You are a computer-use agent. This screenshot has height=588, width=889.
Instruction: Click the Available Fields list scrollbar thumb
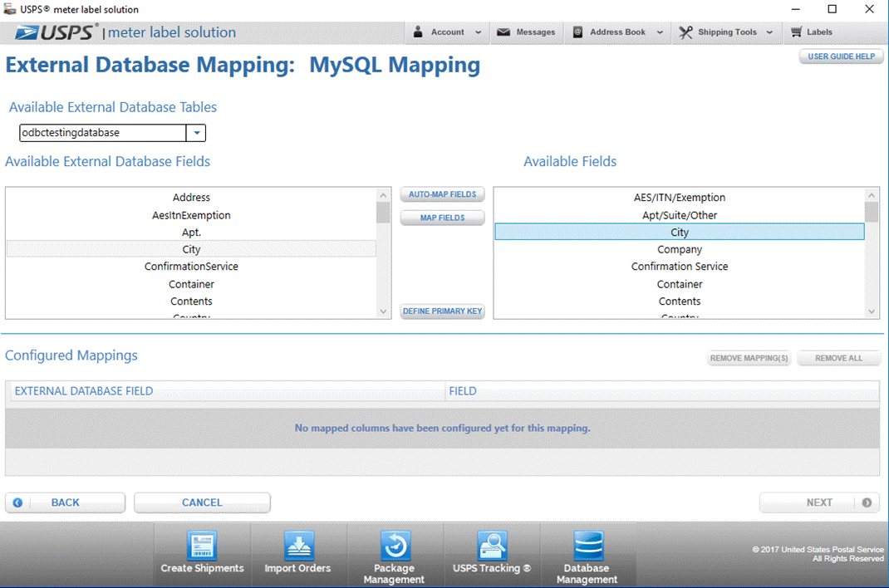click(872, 212)
